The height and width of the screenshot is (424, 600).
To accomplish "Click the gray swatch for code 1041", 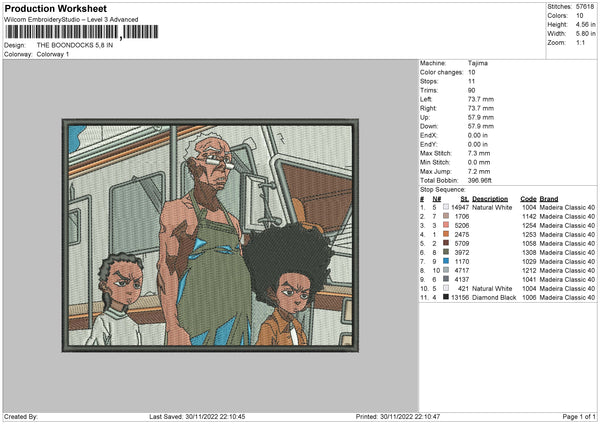I will [446, 279].
